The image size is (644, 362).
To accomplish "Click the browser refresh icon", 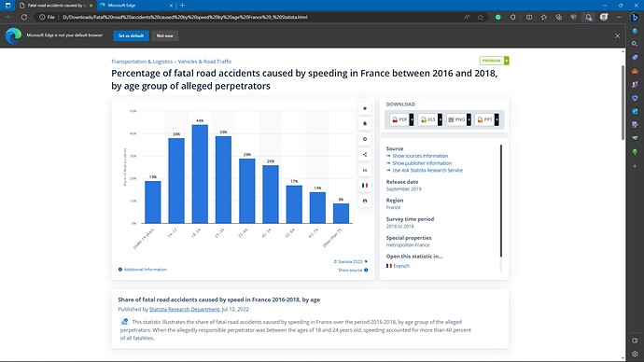I will [24, 17].
